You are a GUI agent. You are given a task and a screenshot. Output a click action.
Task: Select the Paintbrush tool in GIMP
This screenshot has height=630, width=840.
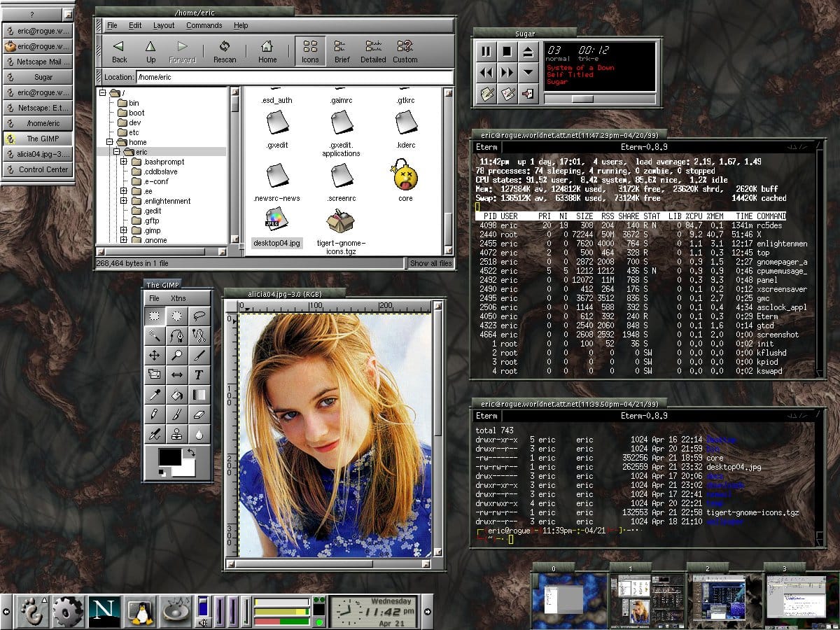(177, 414)
